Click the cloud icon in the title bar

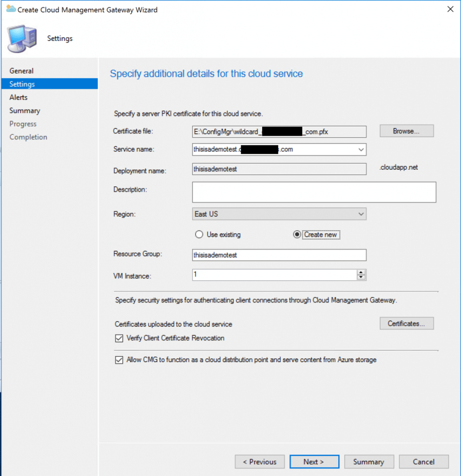click(x=12, y=9)
